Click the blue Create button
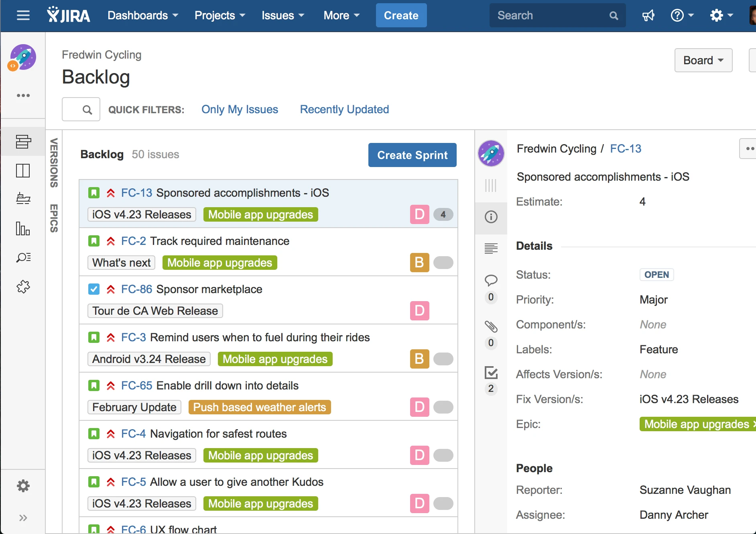756x534 pixels. pyautogui.click(x=401, y=15)
